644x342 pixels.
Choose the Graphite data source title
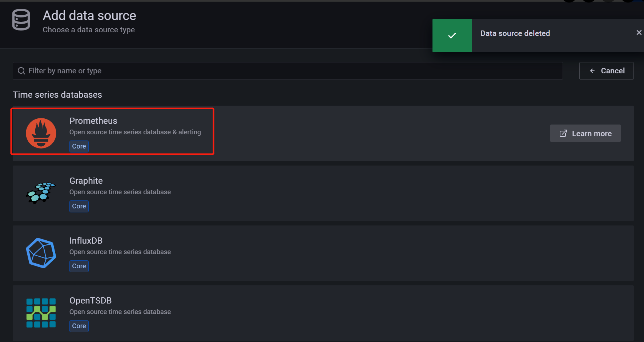[x=86, y=181]
